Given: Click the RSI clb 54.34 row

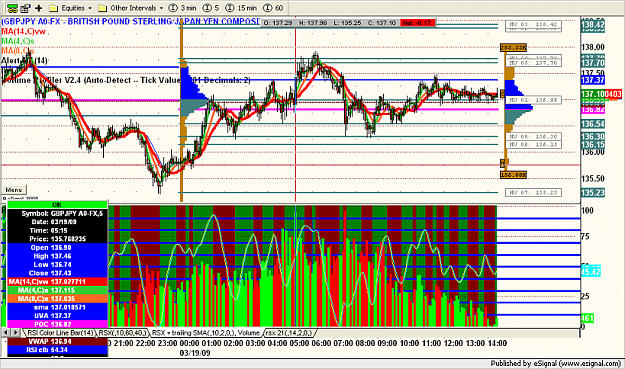Looking at the screenshot, I should tap(57, 350).
